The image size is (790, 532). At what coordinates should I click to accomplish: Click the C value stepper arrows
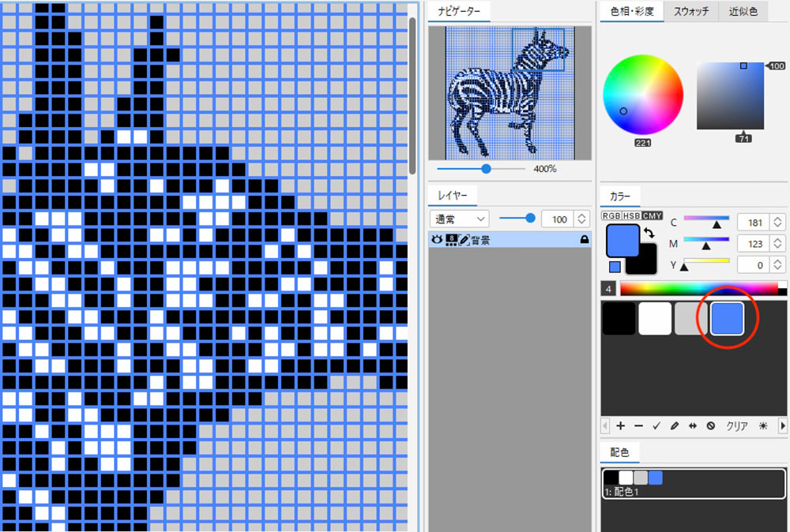[x=777, y=222]
